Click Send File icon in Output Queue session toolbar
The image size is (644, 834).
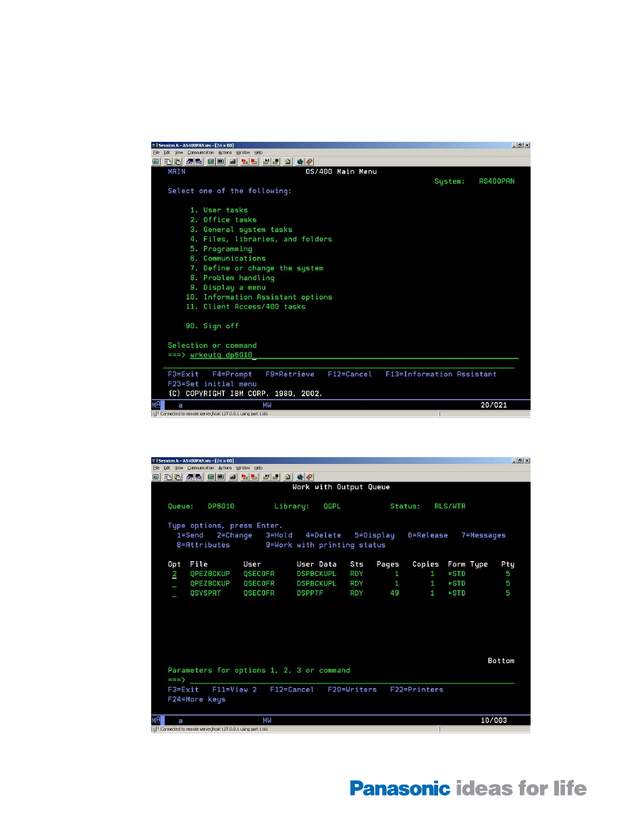pyautogui.click(x=190, y=477)
